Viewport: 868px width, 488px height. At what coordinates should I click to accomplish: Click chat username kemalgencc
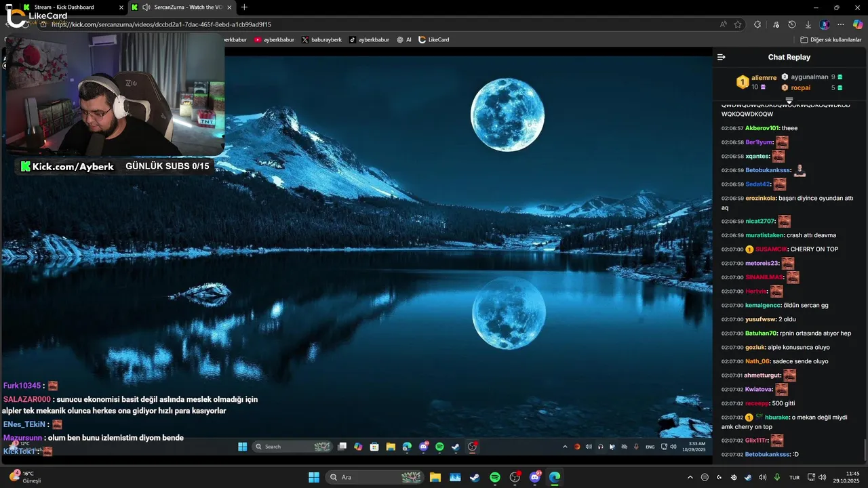point(763,305)
